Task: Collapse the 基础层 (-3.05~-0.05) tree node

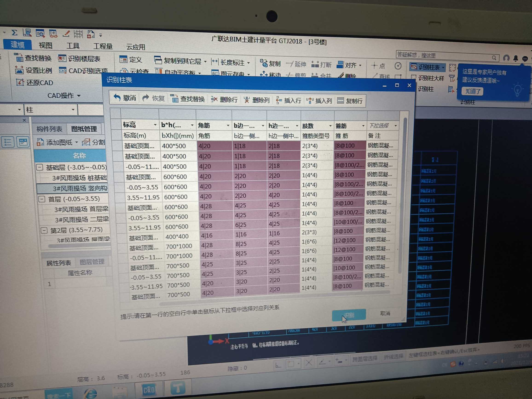Action: coord(39,167)
